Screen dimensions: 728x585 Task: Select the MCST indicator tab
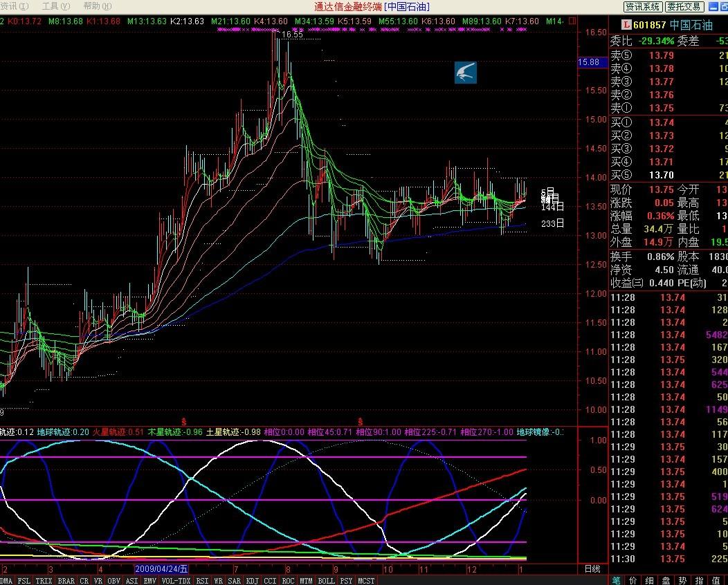pos(366,581)
